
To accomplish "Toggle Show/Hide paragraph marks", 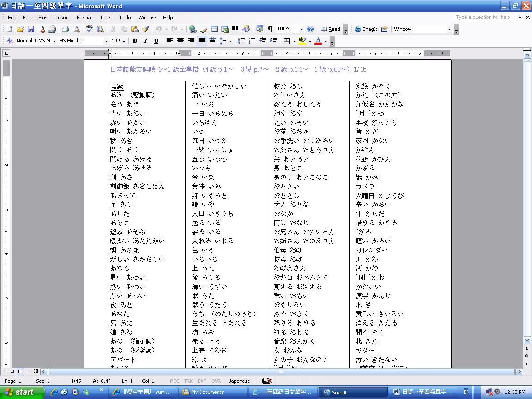I will pos(270,29).
